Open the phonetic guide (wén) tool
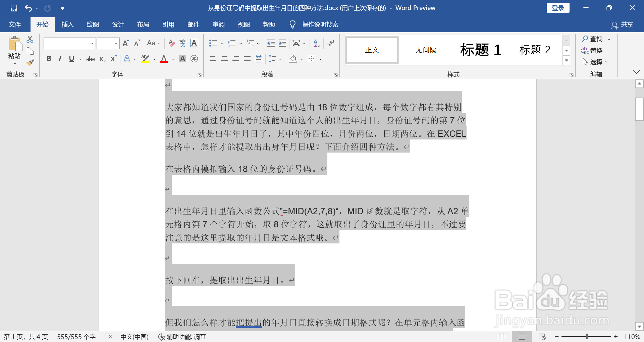The width and height of the screenshot is (644, 342). 183,43
